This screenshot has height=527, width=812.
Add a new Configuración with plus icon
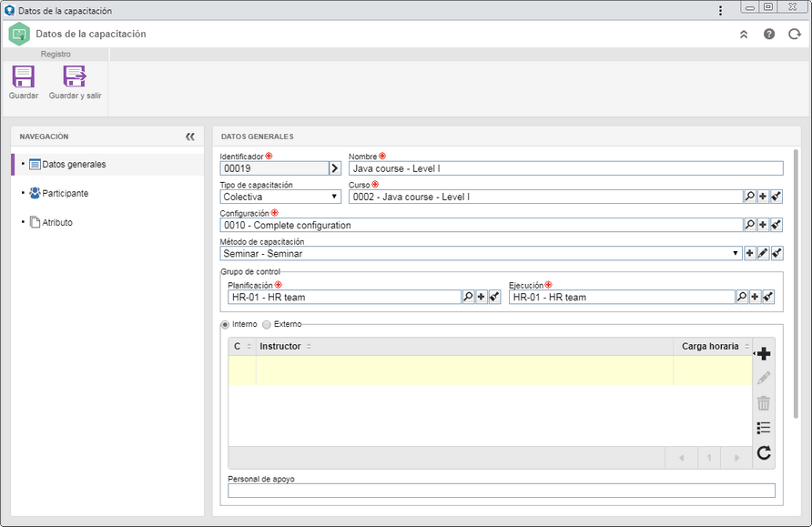click(763, 225)
